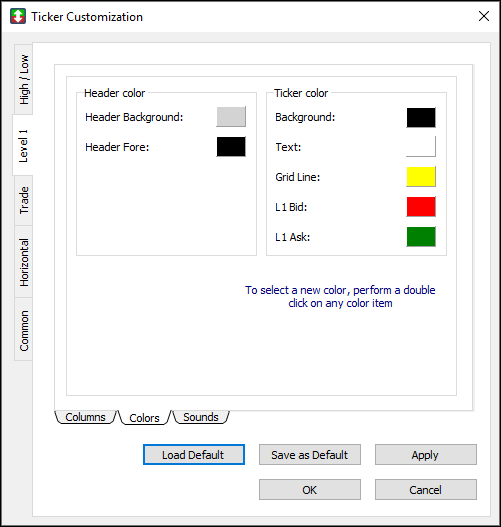
Task: Confirm the dialog with OK
Action: coord(310,490)
